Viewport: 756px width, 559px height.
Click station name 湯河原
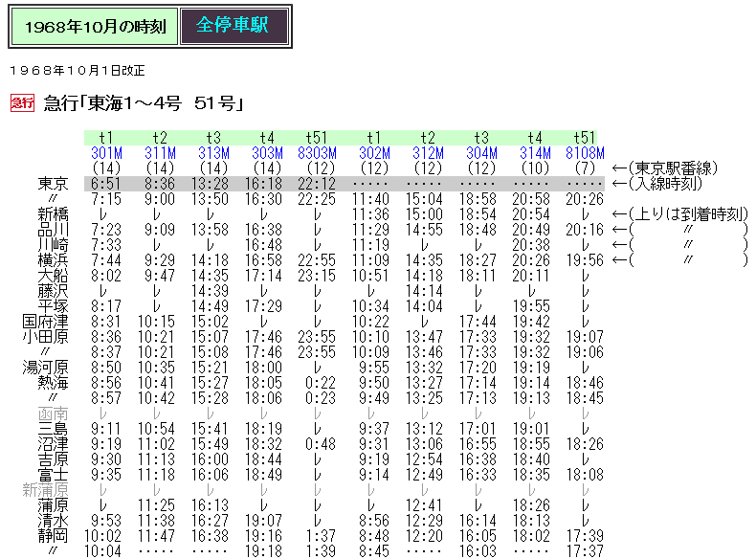coord(45,368)
